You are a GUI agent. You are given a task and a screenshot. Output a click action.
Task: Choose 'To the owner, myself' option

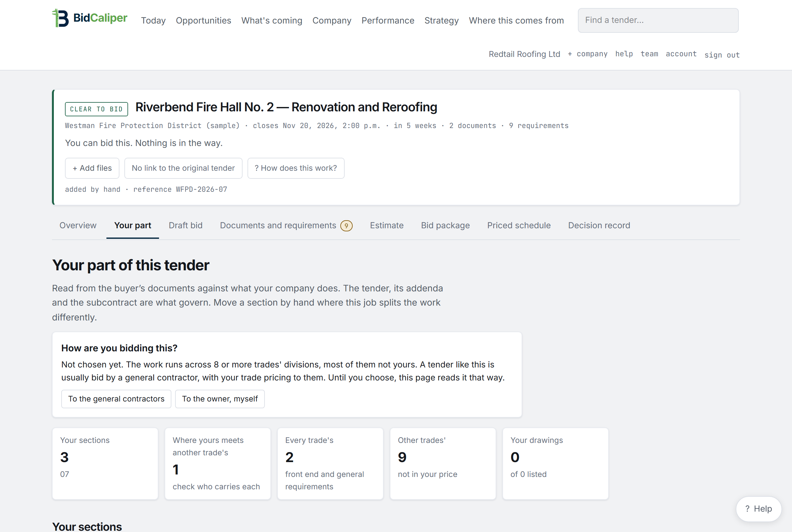[220, 399]
